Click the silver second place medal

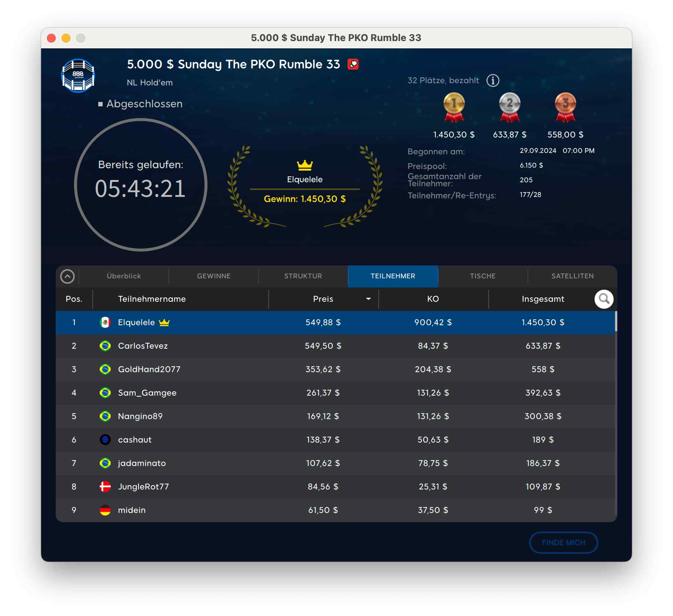(510, 107)
